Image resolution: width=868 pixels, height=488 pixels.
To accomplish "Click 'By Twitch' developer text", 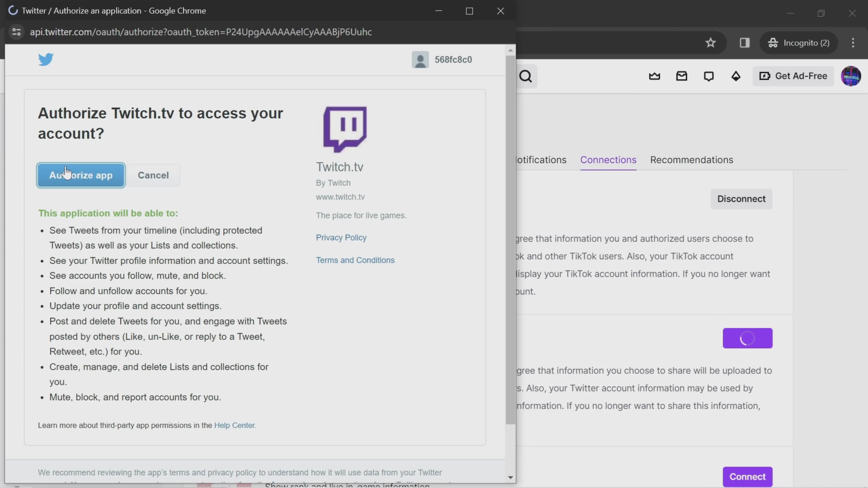I will pos(333,183).
